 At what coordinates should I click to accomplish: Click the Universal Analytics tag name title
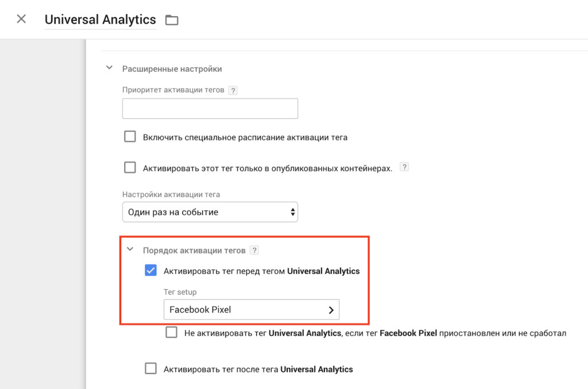(100, 20)
